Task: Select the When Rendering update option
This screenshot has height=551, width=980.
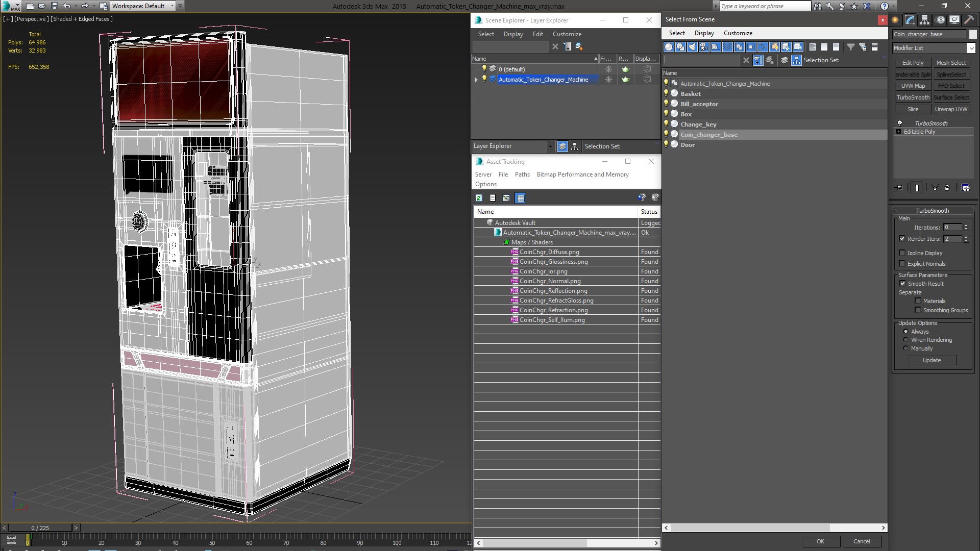Action: point(906,340)
